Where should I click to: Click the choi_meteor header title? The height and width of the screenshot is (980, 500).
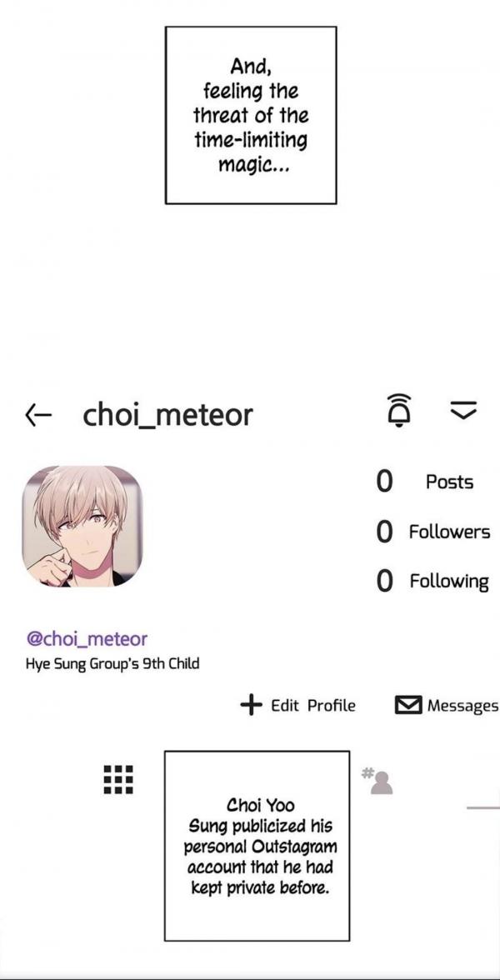pyautogui.click(x=167, y=415)
